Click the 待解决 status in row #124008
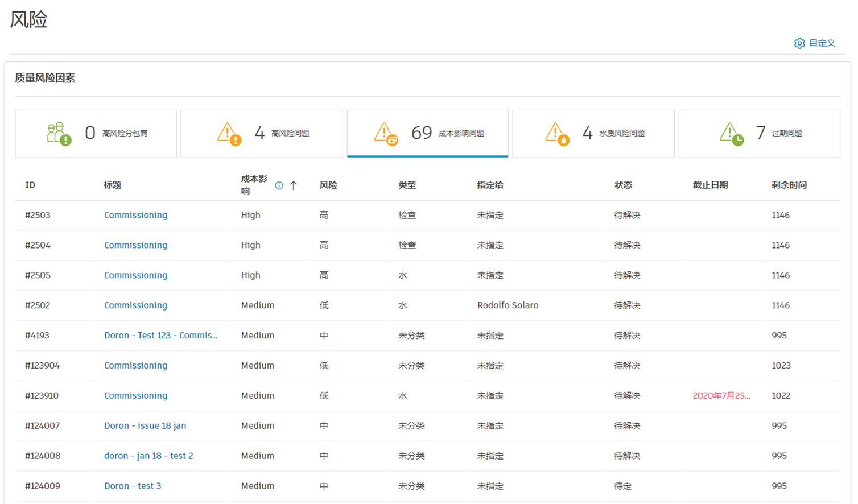The height and width of the screenshot is (504, 858). click(x=628, y=456)
